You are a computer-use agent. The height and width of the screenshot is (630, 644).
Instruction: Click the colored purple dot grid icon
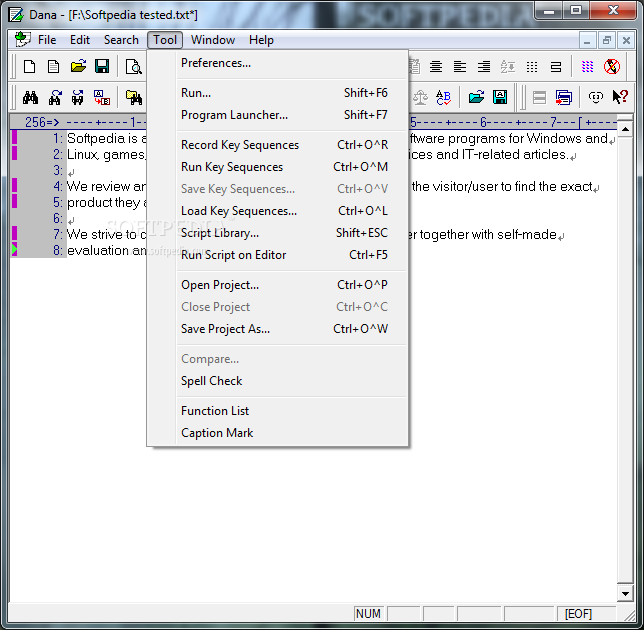[x=587, y=67]
